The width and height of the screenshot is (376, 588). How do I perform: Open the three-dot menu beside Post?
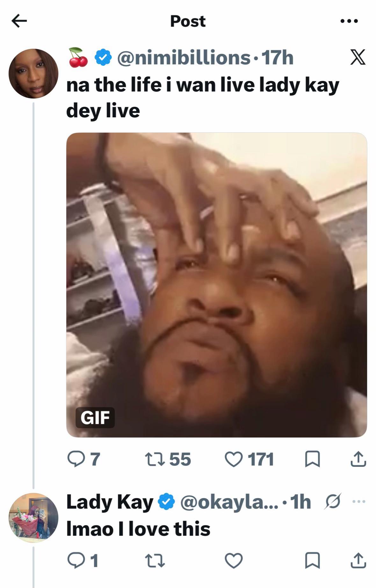pos(349,21)
